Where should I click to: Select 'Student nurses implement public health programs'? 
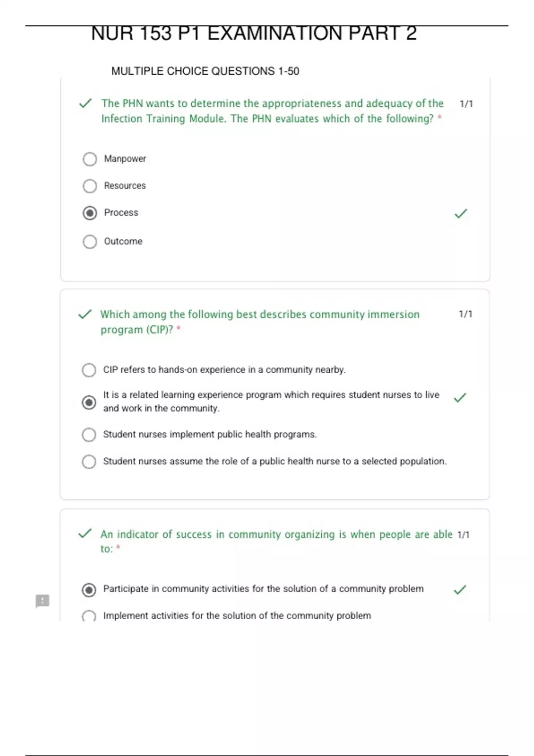coord(89,434)
